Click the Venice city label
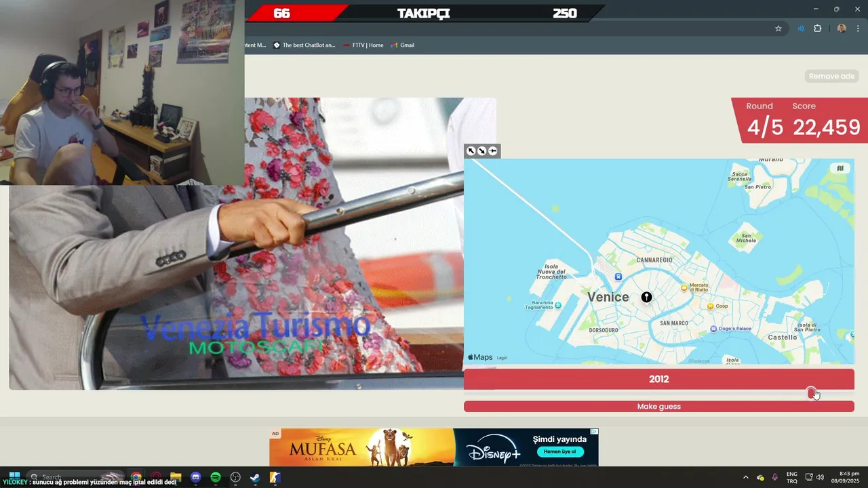Image resolution: width=868 pixels, height=488 pixels. (x=608, y=297)
